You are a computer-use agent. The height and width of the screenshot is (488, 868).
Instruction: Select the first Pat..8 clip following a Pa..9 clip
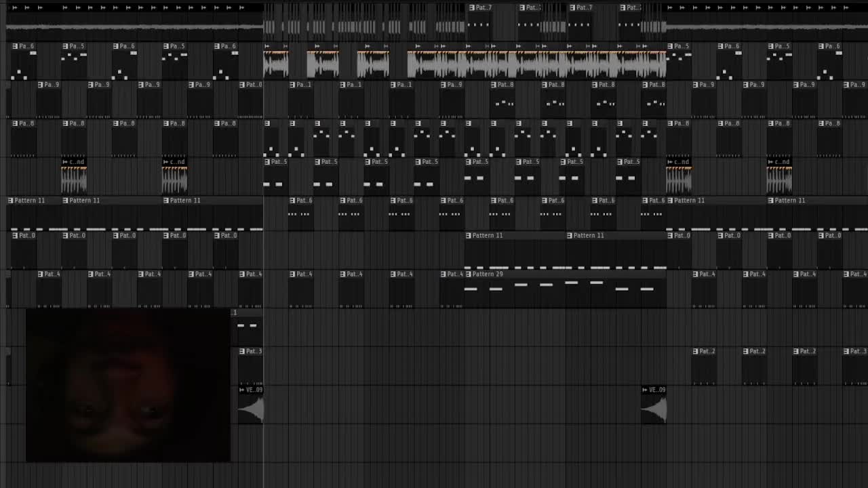pyautogui.click(x=503, y=99)
